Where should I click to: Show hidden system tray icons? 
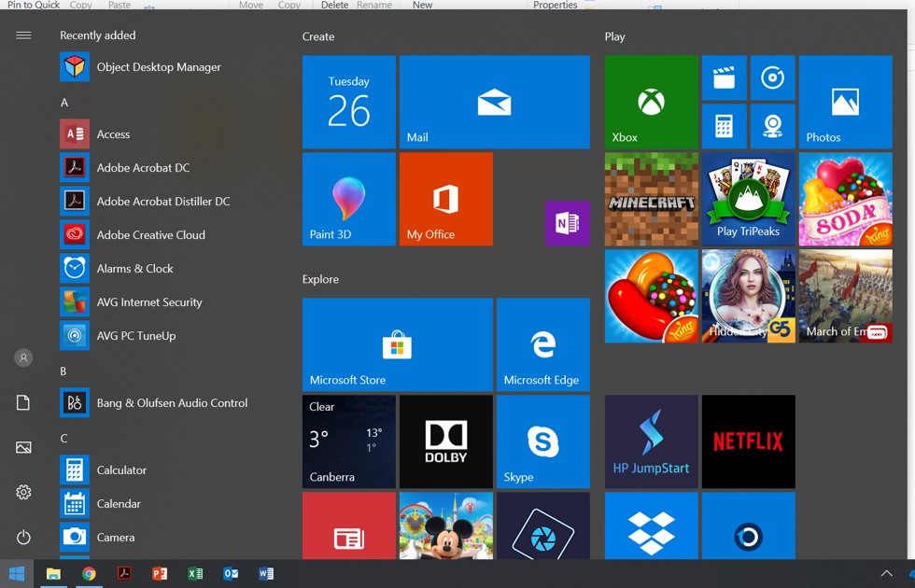pyautogui.click(x=886, y=573)
